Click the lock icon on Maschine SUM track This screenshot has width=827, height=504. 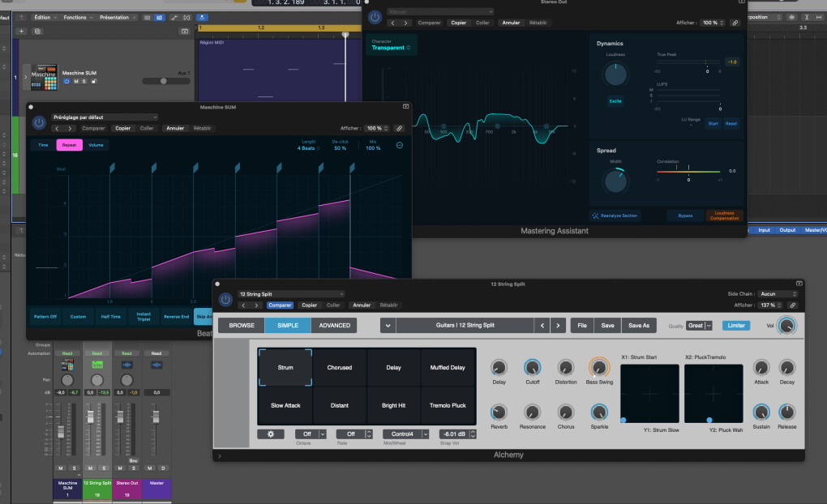[x=94, y=81]
